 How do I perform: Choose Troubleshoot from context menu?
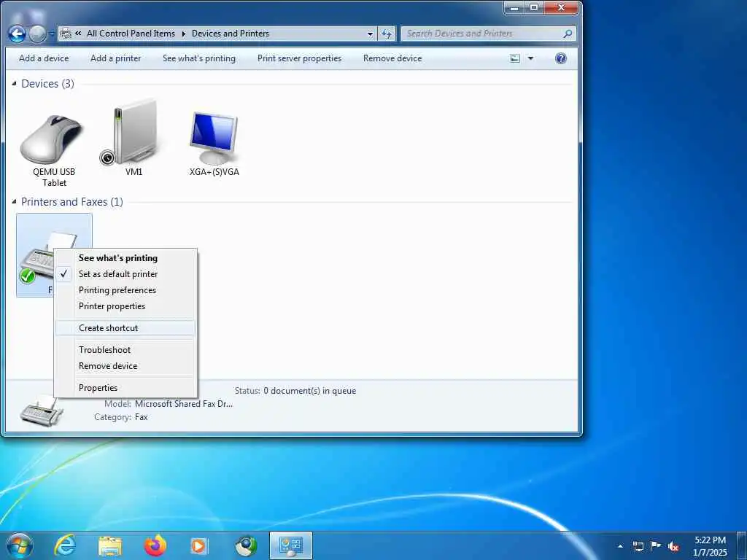(125, 350)
